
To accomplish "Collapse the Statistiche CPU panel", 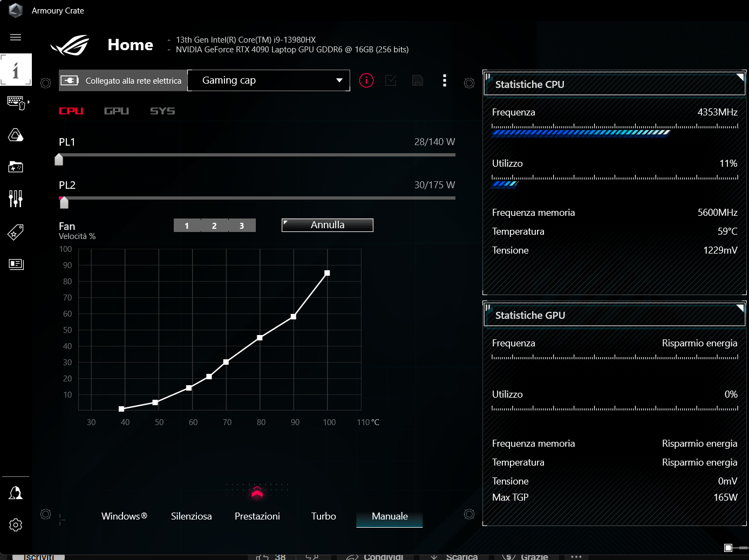I will (740, 77).
